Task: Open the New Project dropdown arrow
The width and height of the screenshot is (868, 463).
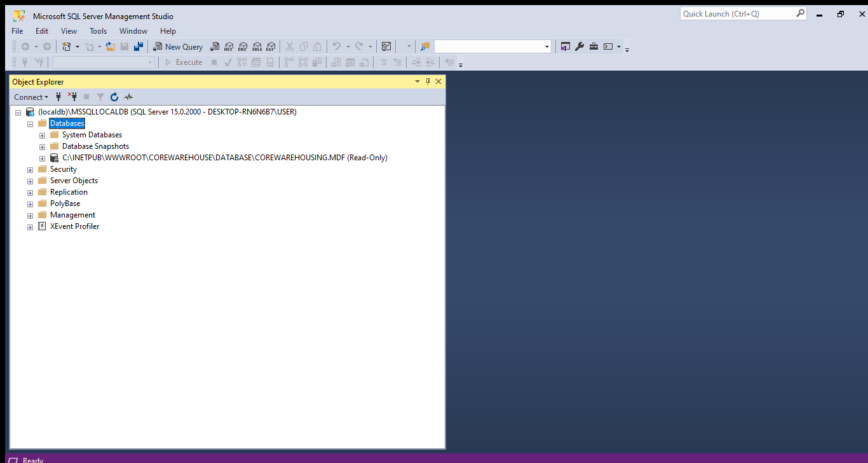Action: (78, 46)
